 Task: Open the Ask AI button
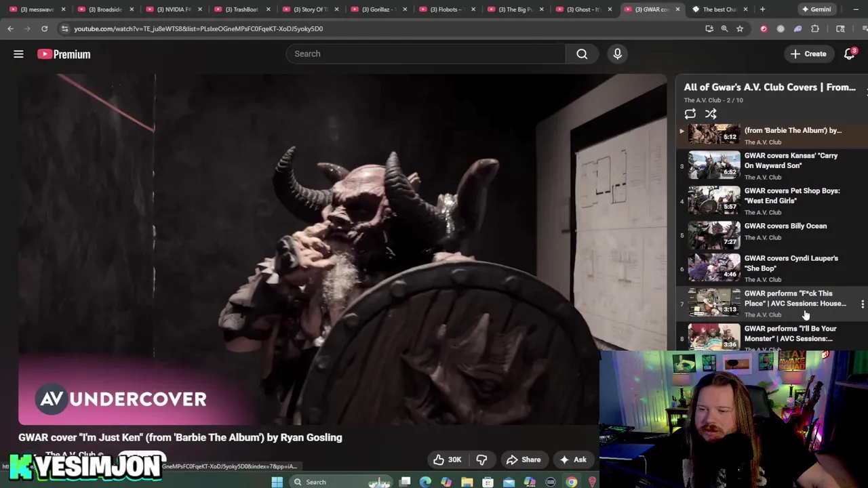(573, 460)
